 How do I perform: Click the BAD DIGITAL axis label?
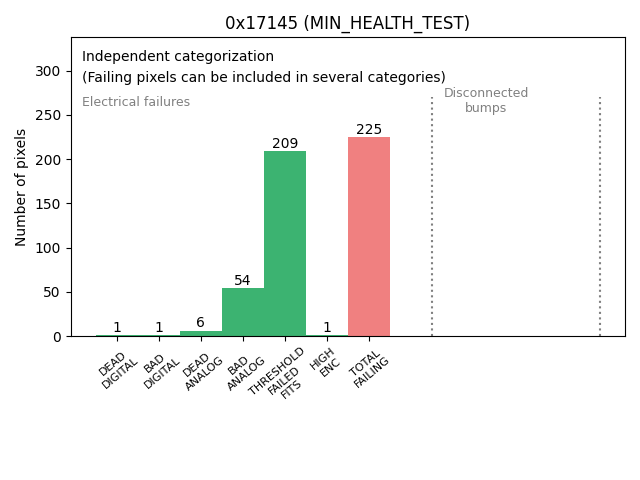pyautogui.click(x=158, y=371)
